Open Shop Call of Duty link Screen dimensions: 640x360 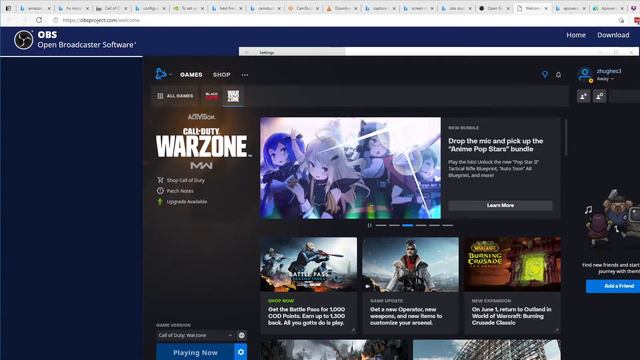[x=185, y=180]
